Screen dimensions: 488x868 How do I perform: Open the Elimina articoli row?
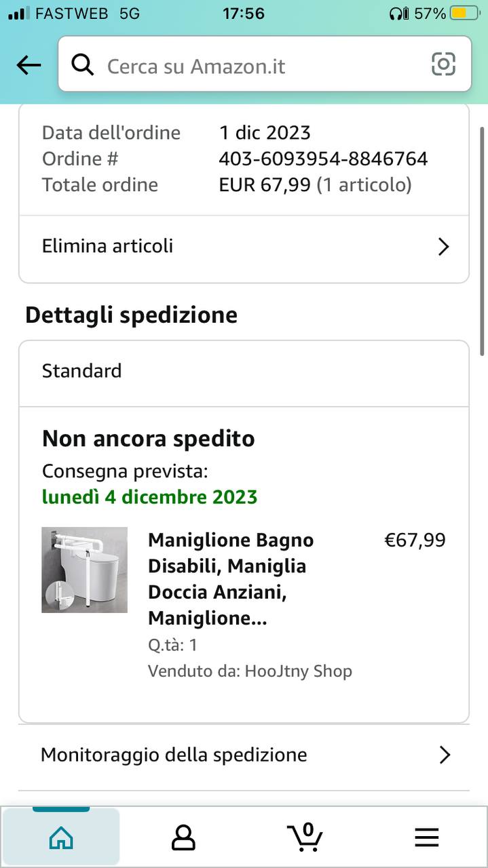(x=204, y=246)
